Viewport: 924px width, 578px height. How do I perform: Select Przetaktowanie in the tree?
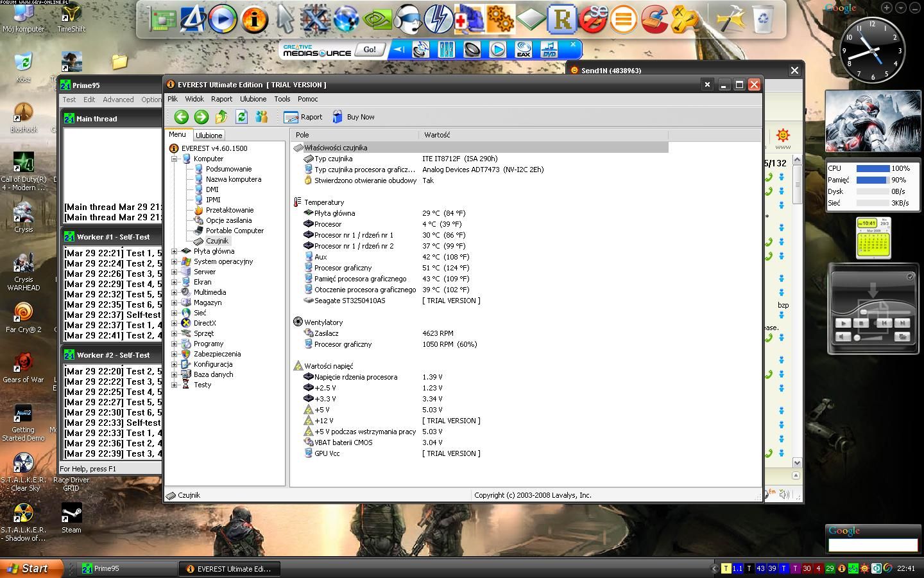(x=230, y=210)
